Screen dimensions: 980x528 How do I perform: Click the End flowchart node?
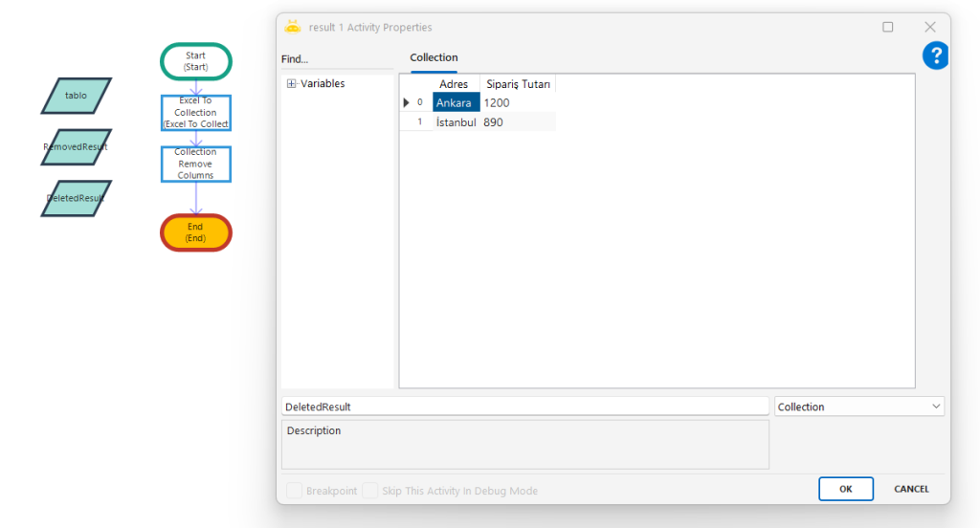pyautogui.click(x=195, y=232)
